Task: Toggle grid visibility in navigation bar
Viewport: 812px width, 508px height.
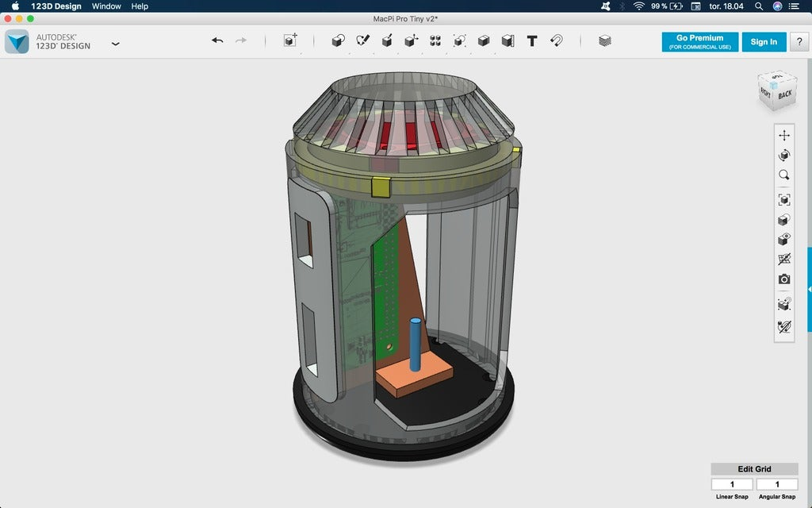Action: pos(784,259)
